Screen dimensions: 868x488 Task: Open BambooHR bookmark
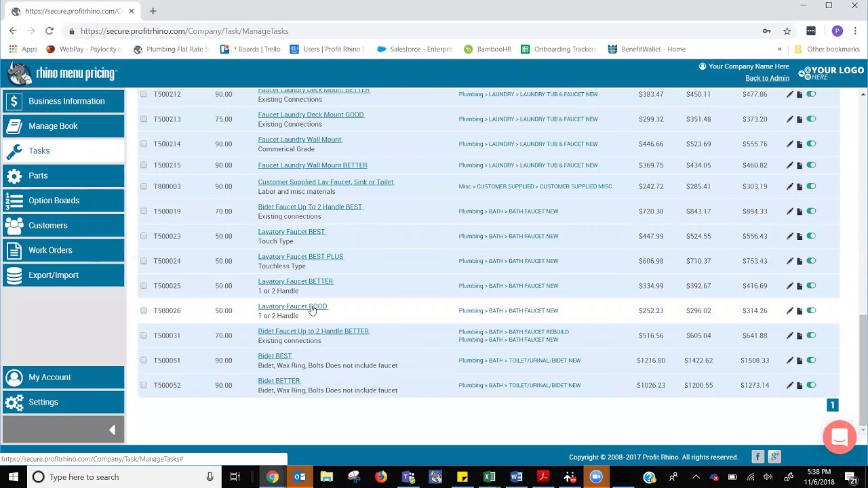tap(488, 49)
